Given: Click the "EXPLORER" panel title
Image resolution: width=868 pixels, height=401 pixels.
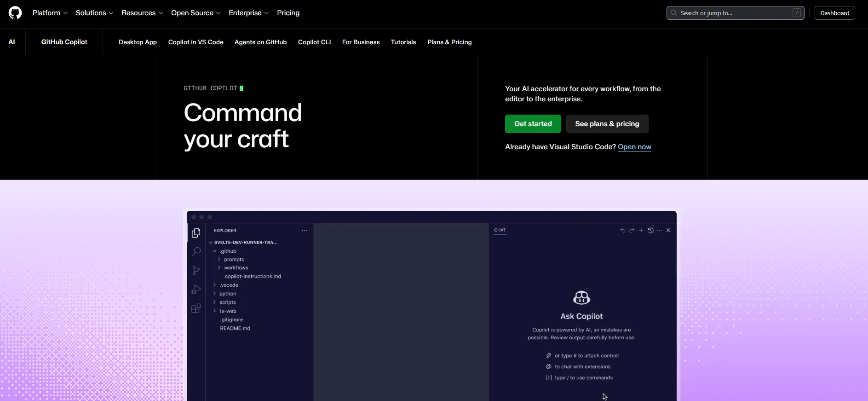Looking at the screenshot, I should click(225, 231).
